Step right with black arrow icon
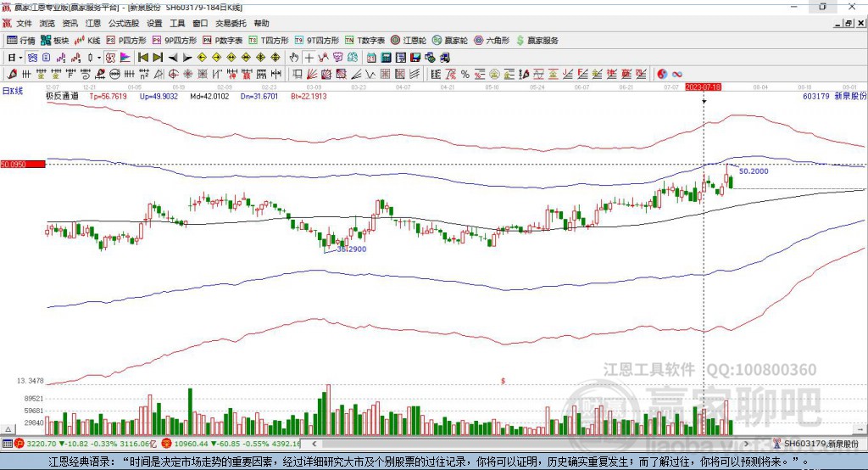Image resolution: width=868 pixels, height=470 pixels. tap(187, 58)
